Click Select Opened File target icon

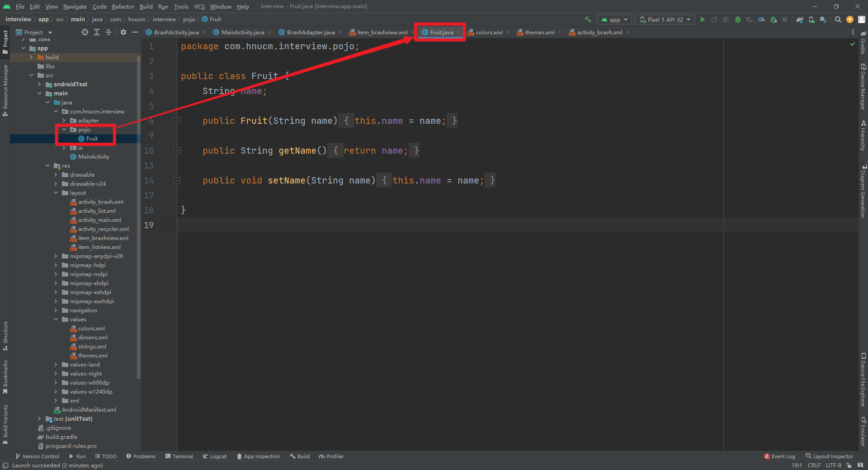coord(85,32)
